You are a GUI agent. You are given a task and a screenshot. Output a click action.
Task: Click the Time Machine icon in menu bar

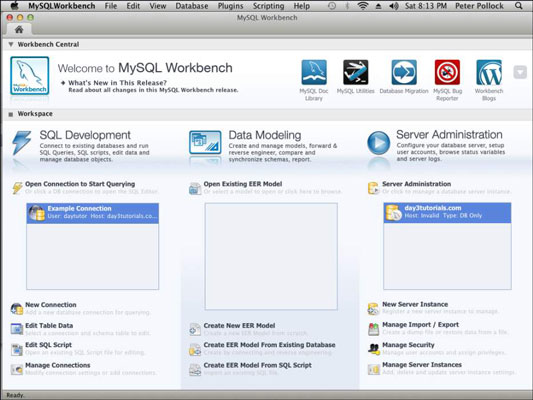(x=332, y=6)
